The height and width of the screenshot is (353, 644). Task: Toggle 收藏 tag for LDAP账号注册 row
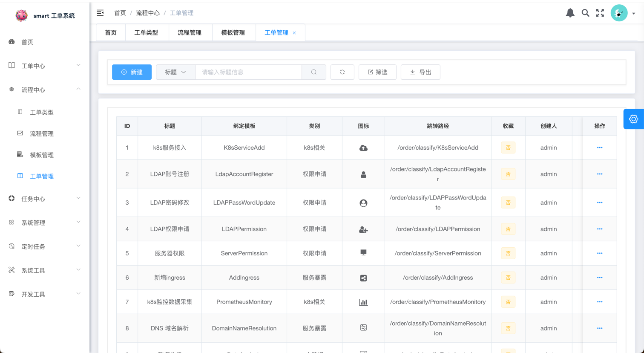[x=508, y=174]
